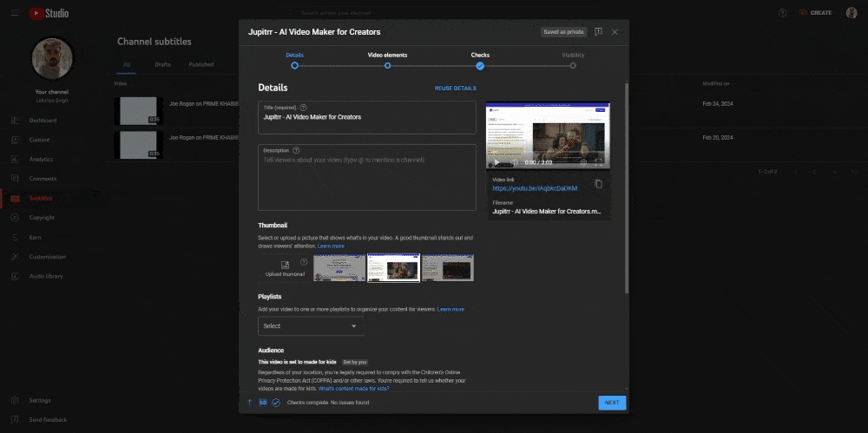Click the upload status arrow icon

pyautogui.click(x=250, y=403)
